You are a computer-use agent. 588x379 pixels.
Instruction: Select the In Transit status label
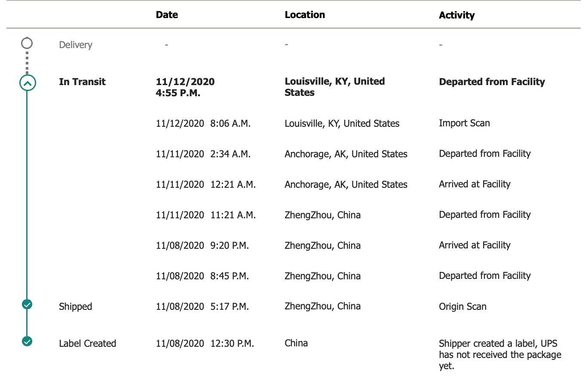(x=82, y=82)
